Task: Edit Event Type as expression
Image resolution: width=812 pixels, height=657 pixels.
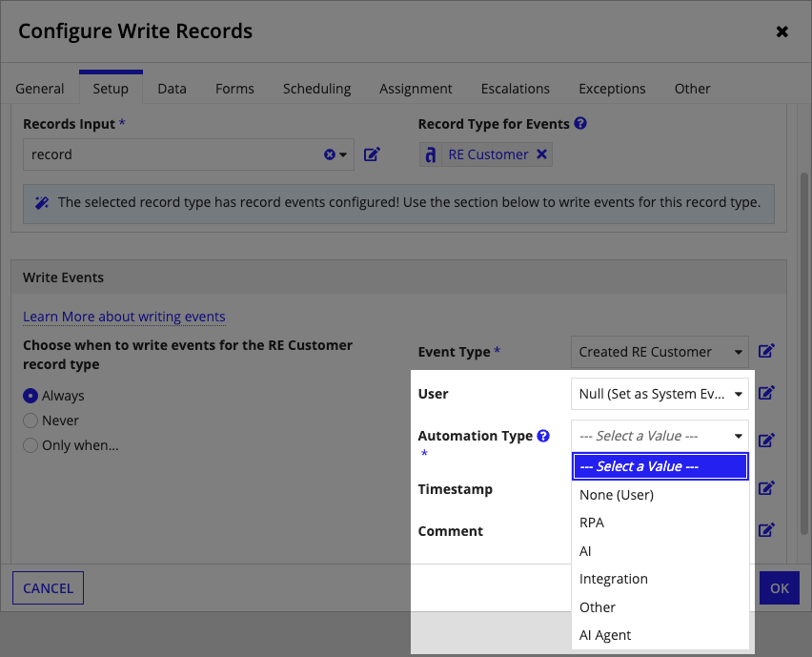Action: [766, 351]
